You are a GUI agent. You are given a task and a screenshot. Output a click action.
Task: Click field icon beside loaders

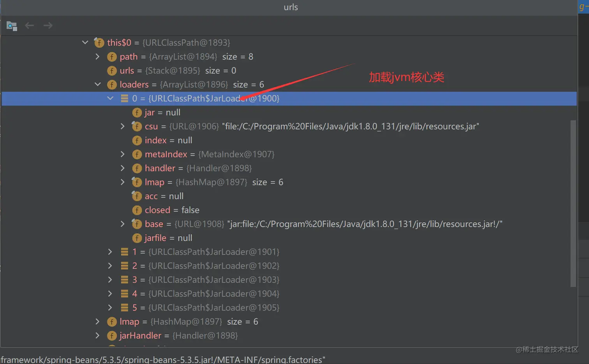112,84
